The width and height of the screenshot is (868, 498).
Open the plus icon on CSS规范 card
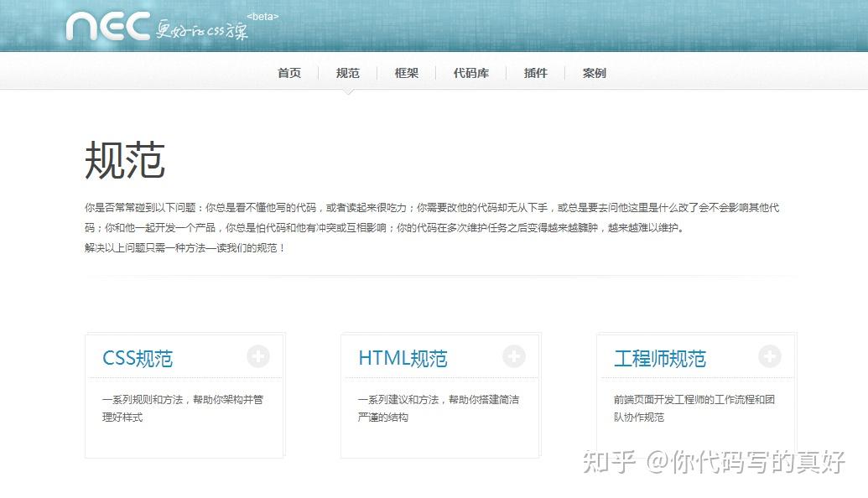pos(258,356)
